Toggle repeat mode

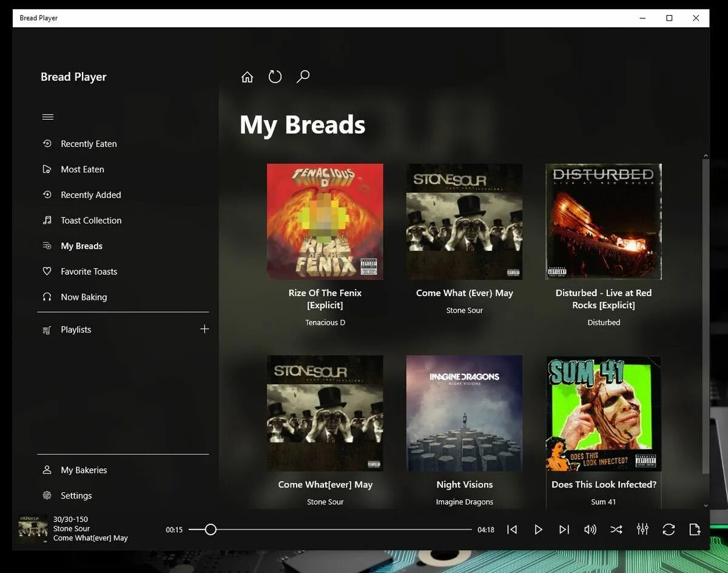pos(669,529)
